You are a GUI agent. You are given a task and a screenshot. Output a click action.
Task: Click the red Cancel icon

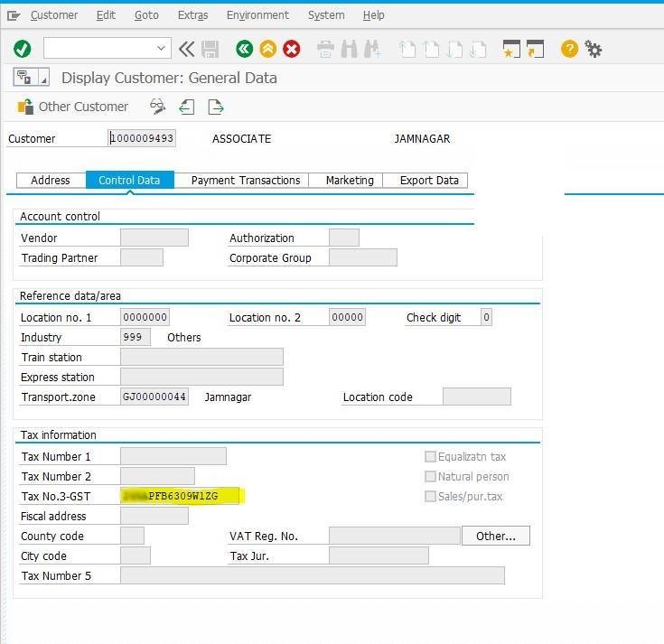pyautogui.click(x=291, y=49)
